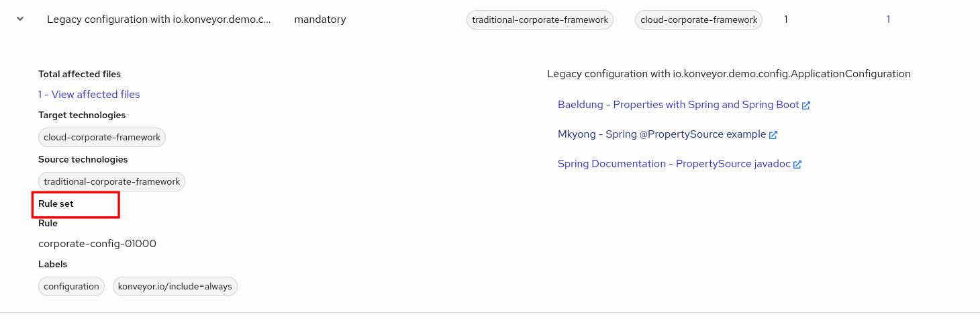
Task: Click the "mandatory" category cell
Action: [320, 19]
